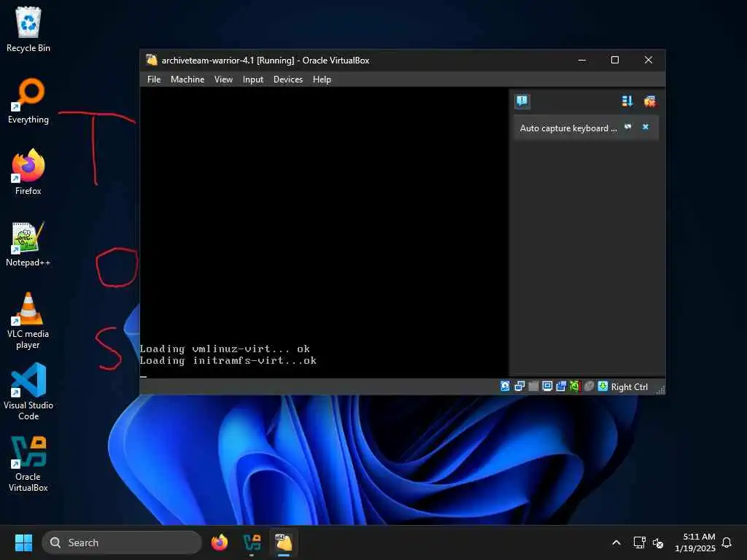Screen dimensions: 747x560
Task: Open the Input menu
Action: click(x=253, y=79)
